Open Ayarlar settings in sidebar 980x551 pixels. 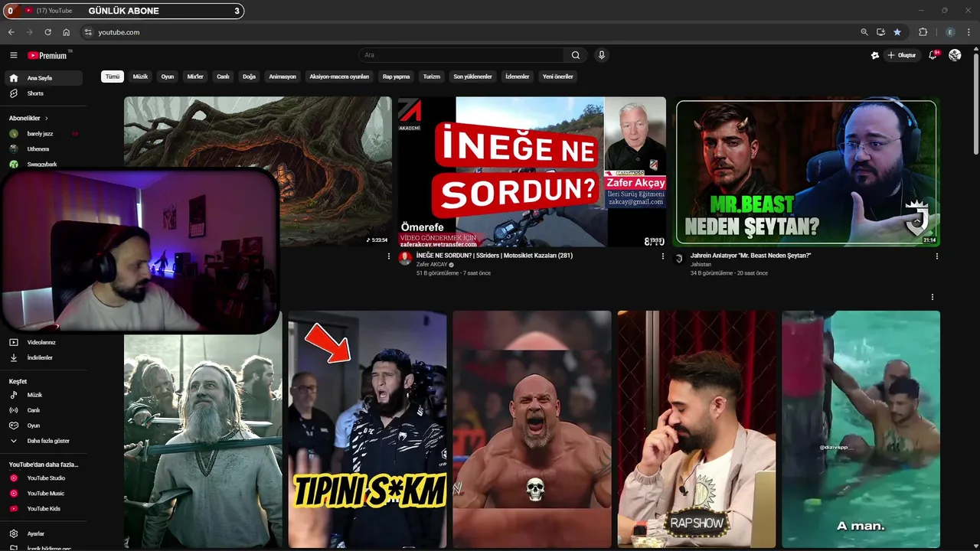click(x=43, y=533)
